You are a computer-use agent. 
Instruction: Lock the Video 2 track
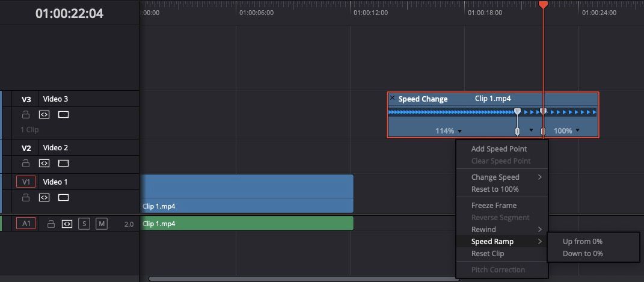coord(26,163)
